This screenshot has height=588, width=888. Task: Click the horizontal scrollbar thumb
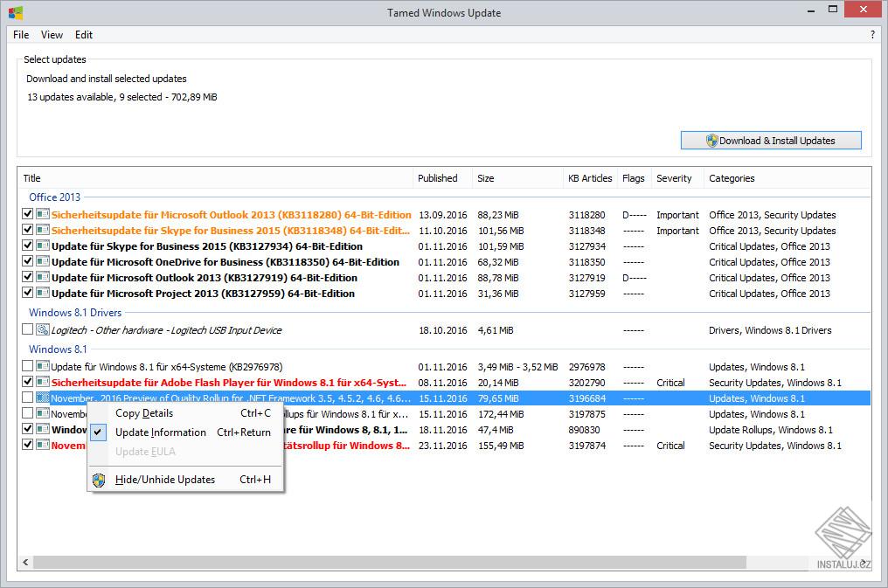click(390, 563)
